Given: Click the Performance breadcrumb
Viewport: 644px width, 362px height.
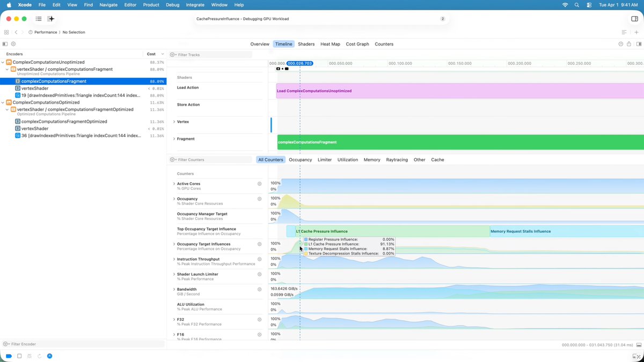Looking at the screenshot, I should pyautogui.click(x=46, y=32).
